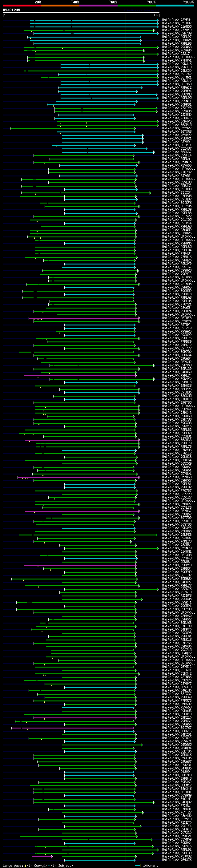The width and height of the screenshot is (197, 868).
Task: Select the UniRef100_C5Z4W7 label
Action: (x=177, y=149)
